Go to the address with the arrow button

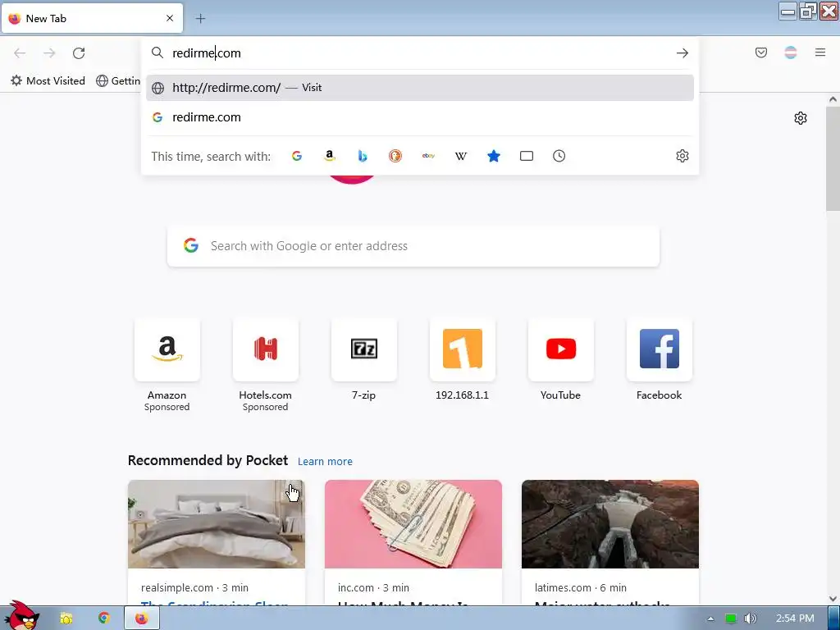(682, 53)
